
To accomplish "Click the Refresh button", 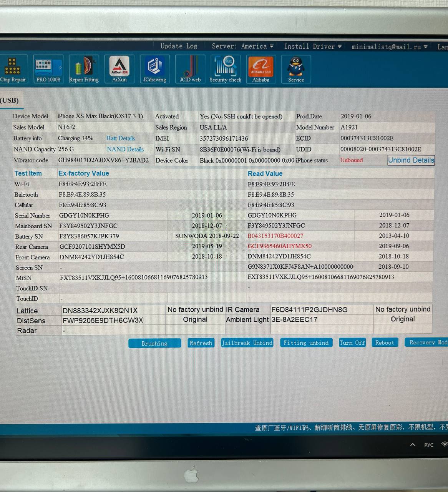I will [201, 343].
